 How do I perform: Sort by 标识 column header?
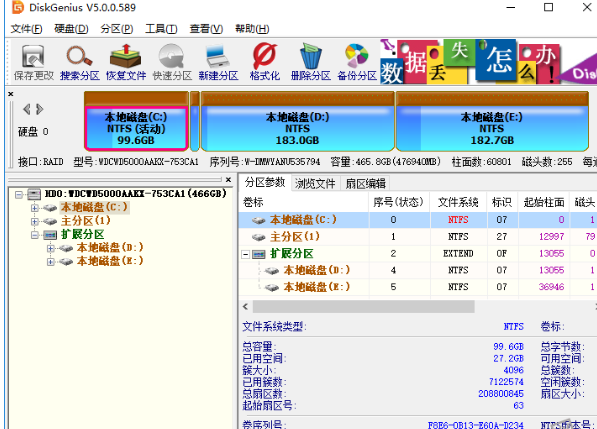502,202
